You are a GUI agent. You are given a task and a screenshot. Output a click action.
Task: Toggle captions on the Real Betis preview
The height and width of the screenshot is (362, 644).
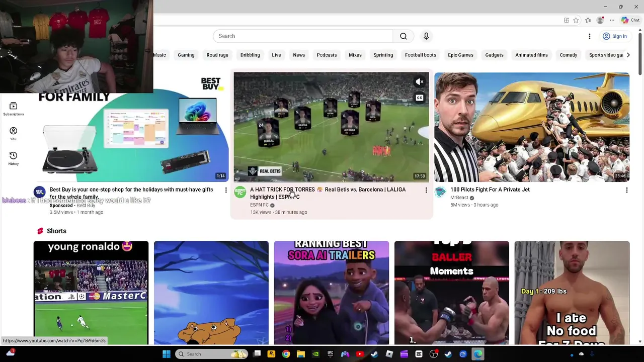(420, 98)
